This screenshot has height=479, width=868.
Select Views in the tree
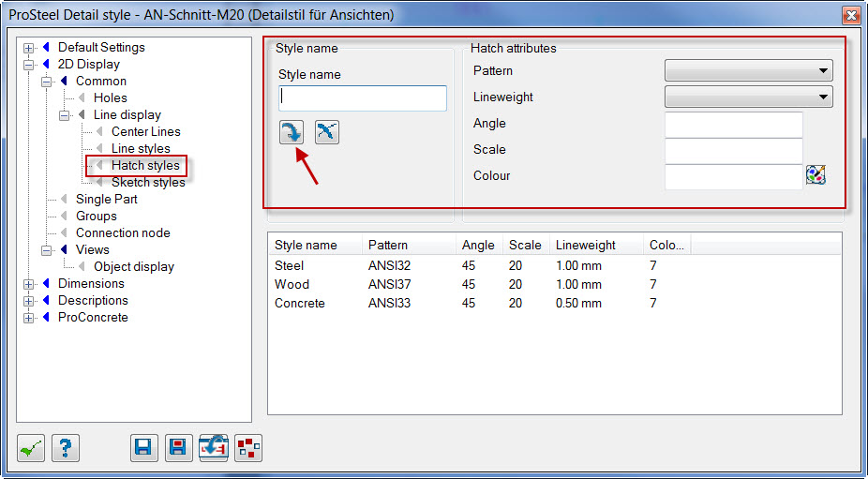(93, 249)
